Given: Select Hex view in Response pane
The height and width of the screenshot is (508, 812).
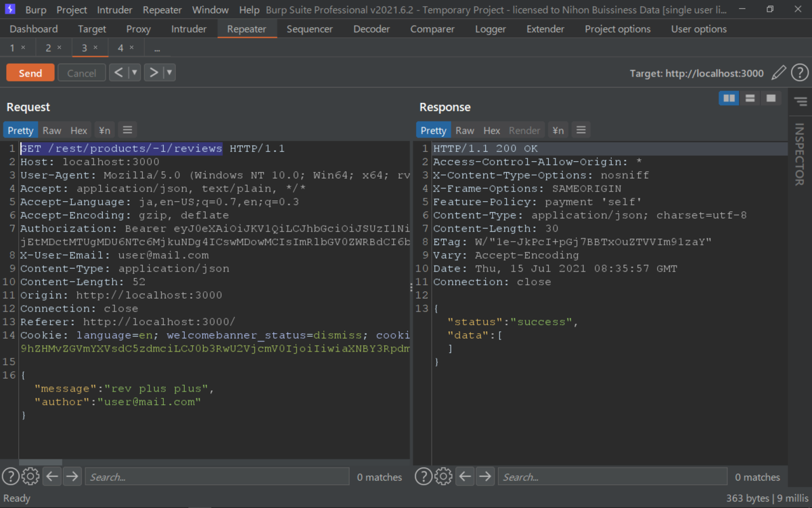Looking at the screenshot, I should click(x=492, y=130).
